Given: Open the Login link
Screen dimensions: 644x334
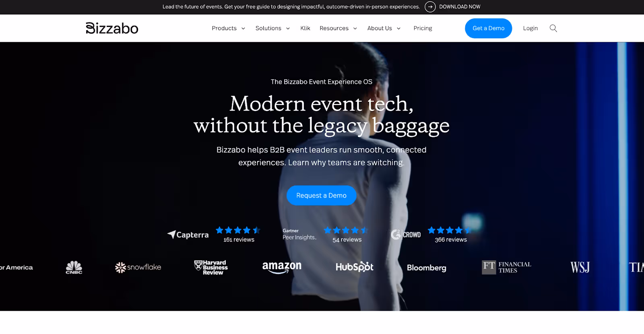Looking at the screenshot, I should coord(530,28).
